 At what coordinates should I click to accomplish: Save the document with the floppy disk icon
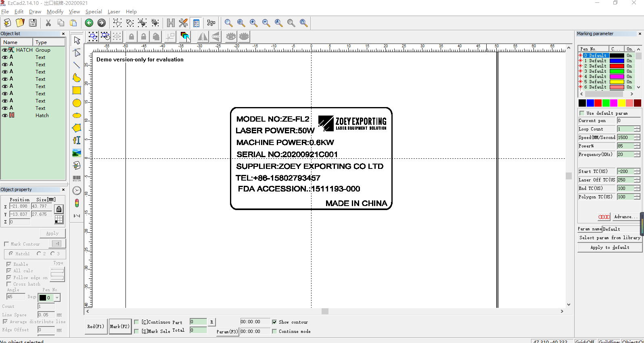point(33,23)
